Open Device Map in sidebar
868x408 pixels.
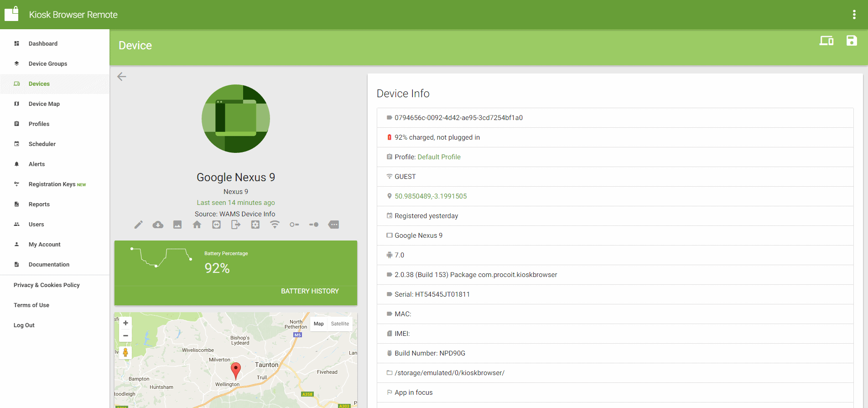pos(55,104)
